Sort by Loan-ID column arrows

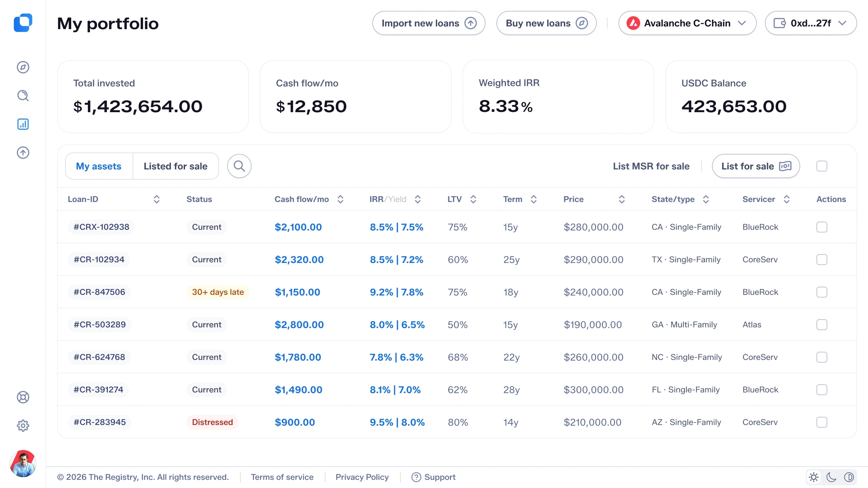(157, 199)
